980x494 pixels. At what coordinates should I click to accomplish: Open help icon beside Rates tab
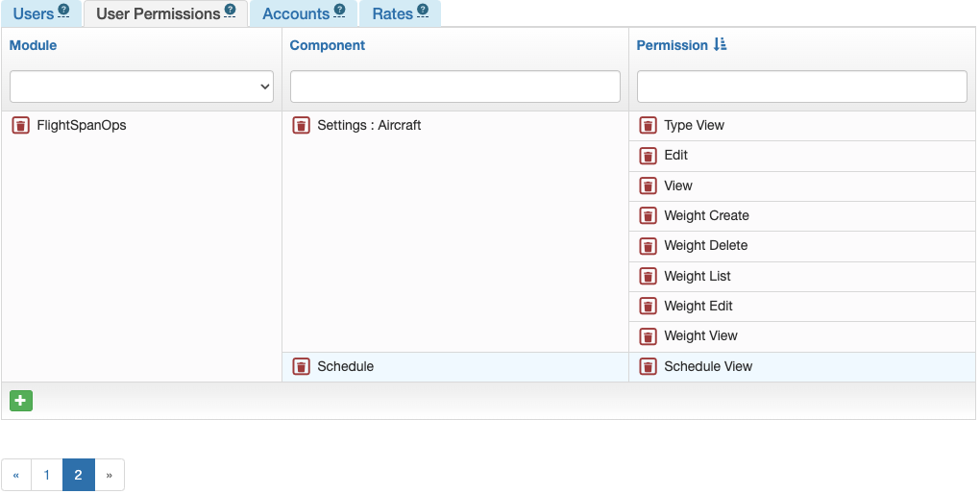pos(423,10)
